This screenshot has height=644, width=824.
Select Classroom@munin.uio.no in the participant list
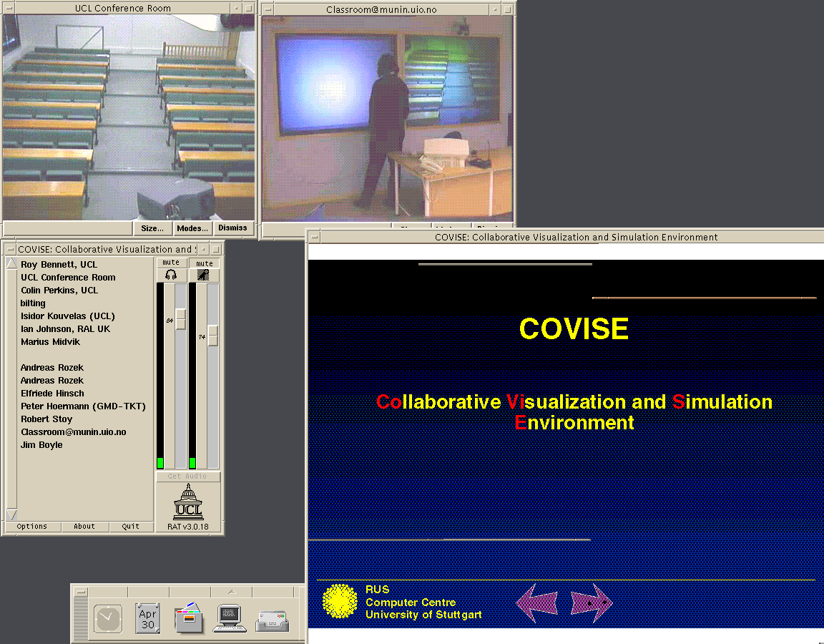[74, 432]
